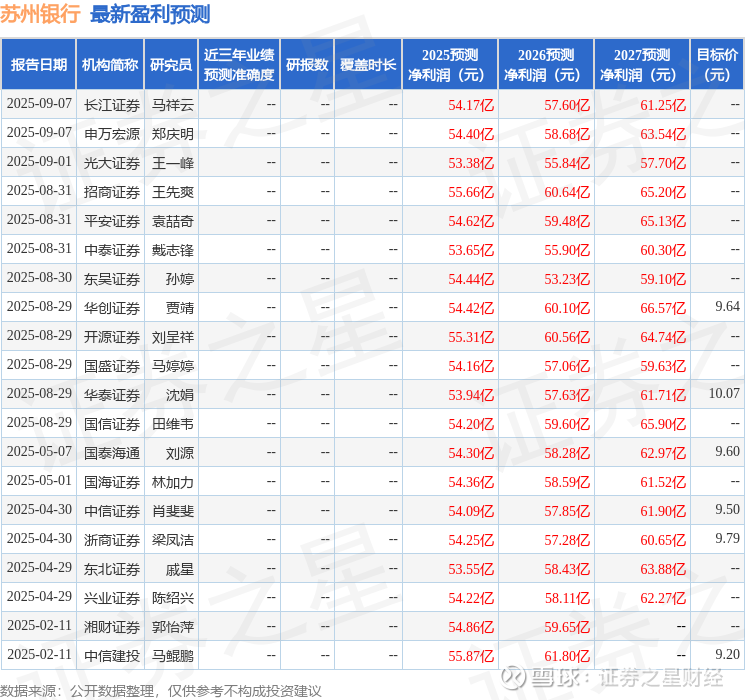Click the 2026预测净利润 column header
Viewport: 745px width, 700px height.
point(546,65)
